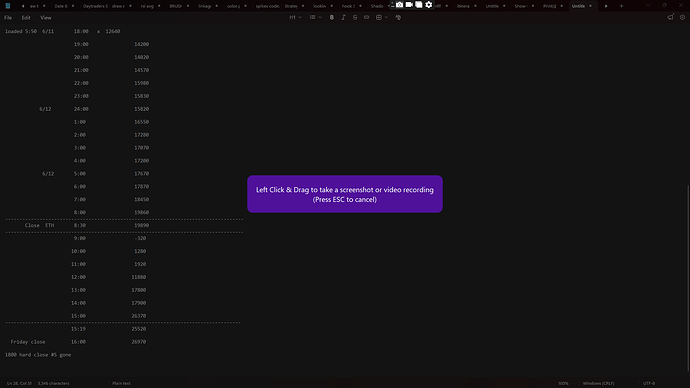Switch to the 'Daytraders' tab
Screen dimensions: 690x388
click(x=95, y=6)
